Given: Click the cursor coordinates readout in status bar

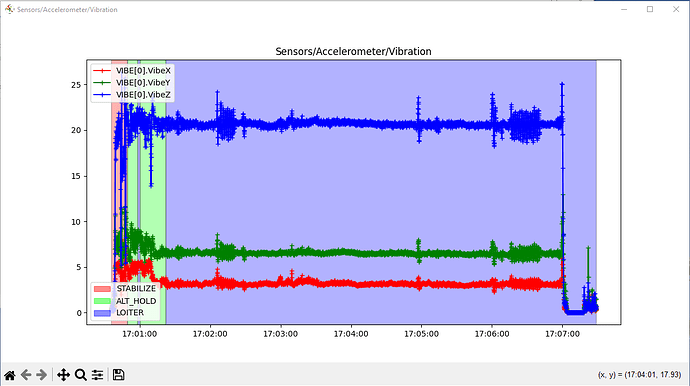Looking at the screenshot, I should coord(639,375).
